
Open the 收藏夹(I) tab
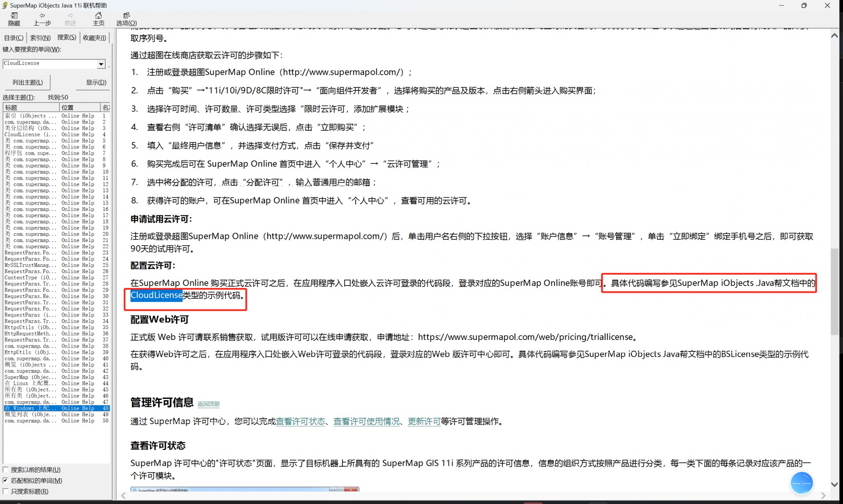tap(95, 38)
